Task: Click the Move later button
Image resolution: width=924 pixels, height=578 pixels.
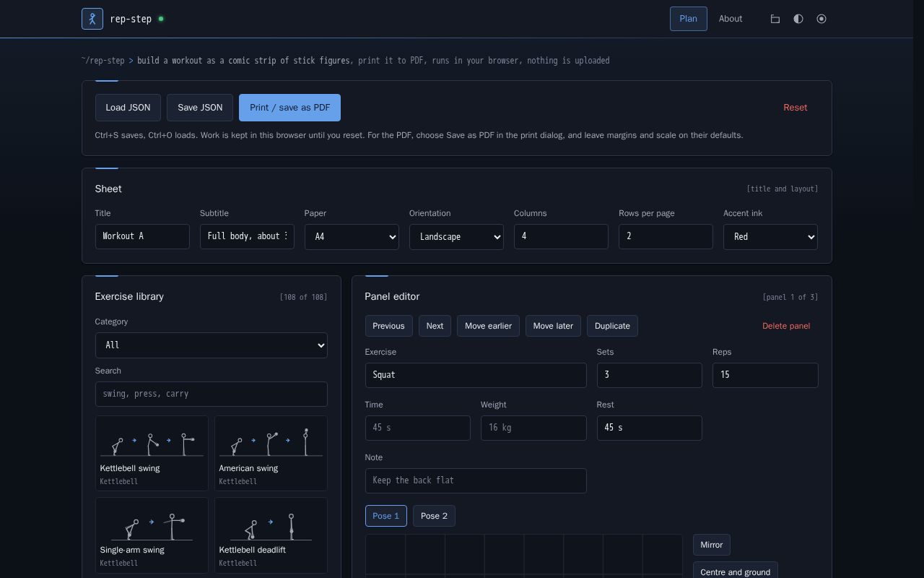Action: 553,326
